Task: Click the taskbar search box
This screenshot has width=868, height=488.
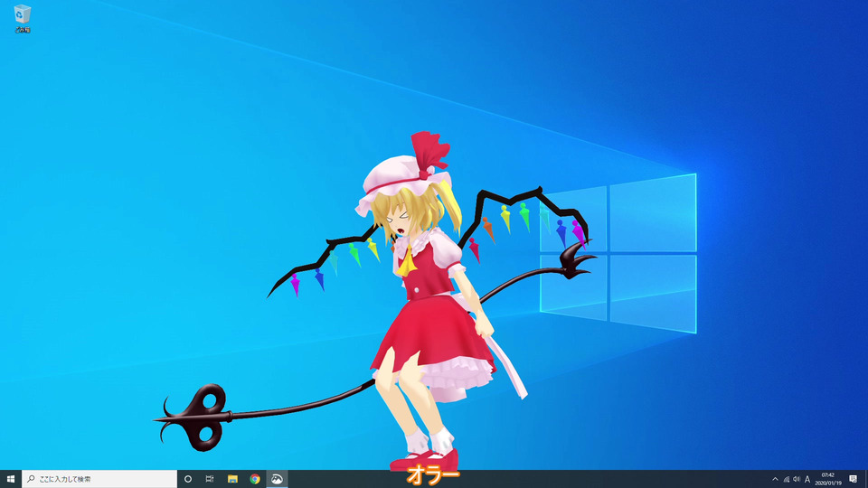Action: 99,479
